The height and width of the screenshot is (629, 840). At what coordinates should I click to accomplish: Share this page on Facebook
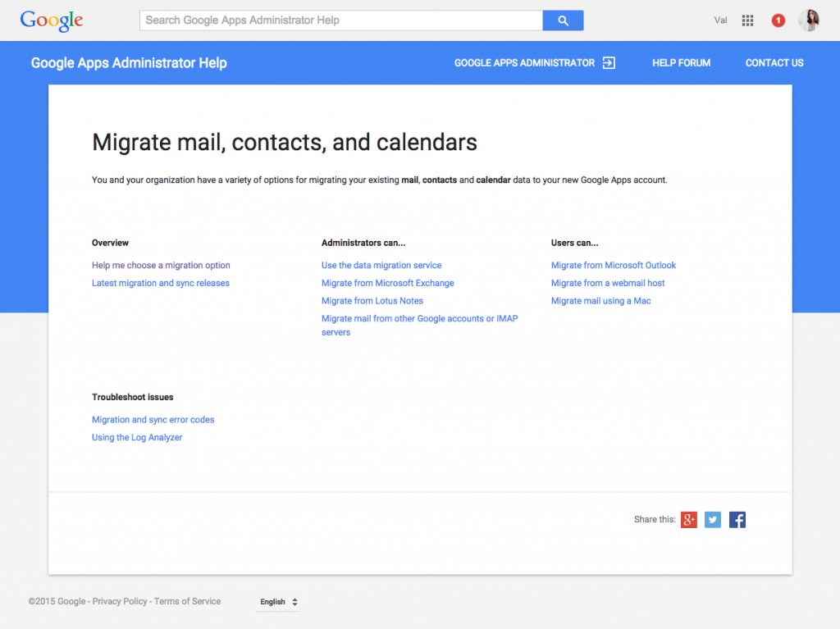737,519
